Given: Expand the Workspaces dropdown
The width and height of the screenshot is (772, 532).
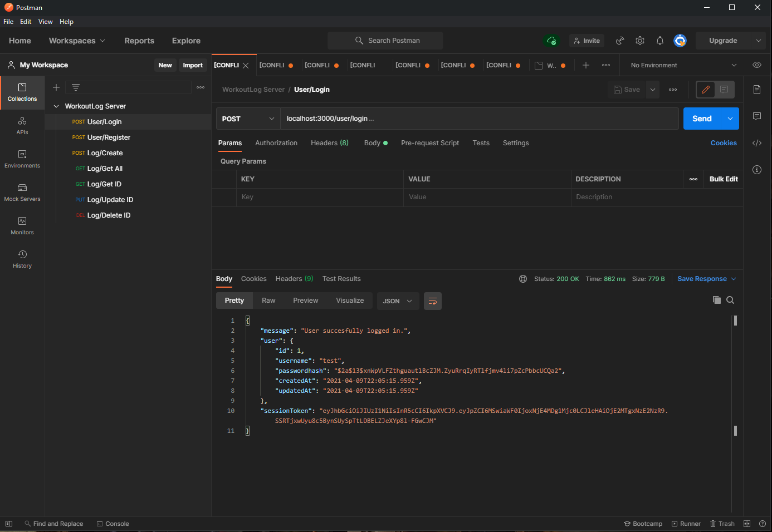Looking at the screenshot, I should (x=77, y=41).
